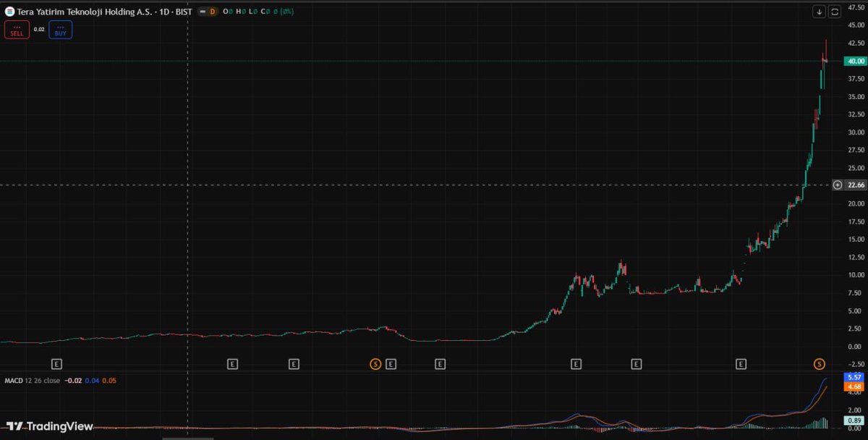This screenshot has width=868, height=440.
Task: Click the 0.89 histogram axis label
Action: click(x=856, y=420)
